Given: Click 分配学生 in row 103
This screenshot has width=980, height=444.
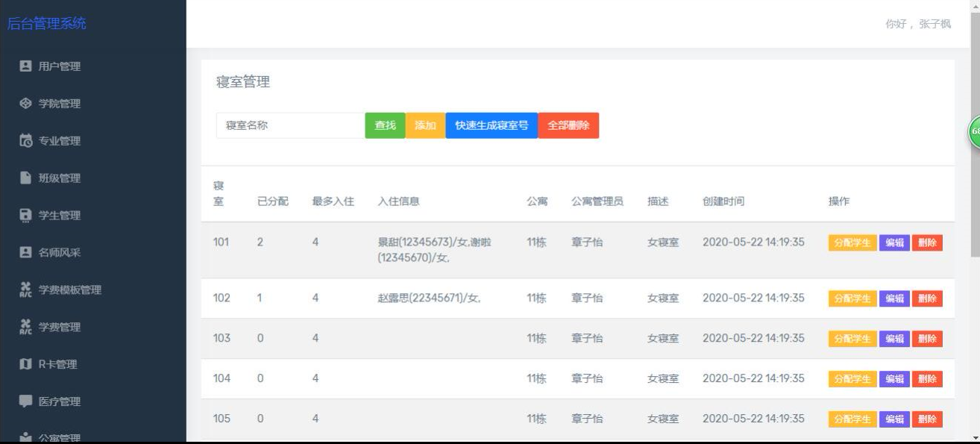Looking at the screenshot, I should click(x=852, y=339).
